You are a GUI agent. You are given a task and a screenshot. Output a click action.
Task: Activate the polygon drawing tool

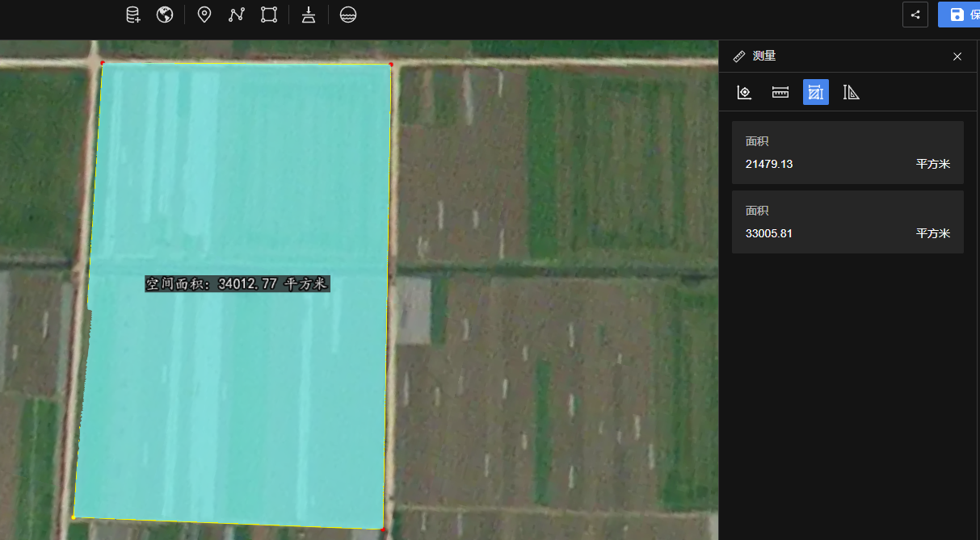click(x=269, y=15)
